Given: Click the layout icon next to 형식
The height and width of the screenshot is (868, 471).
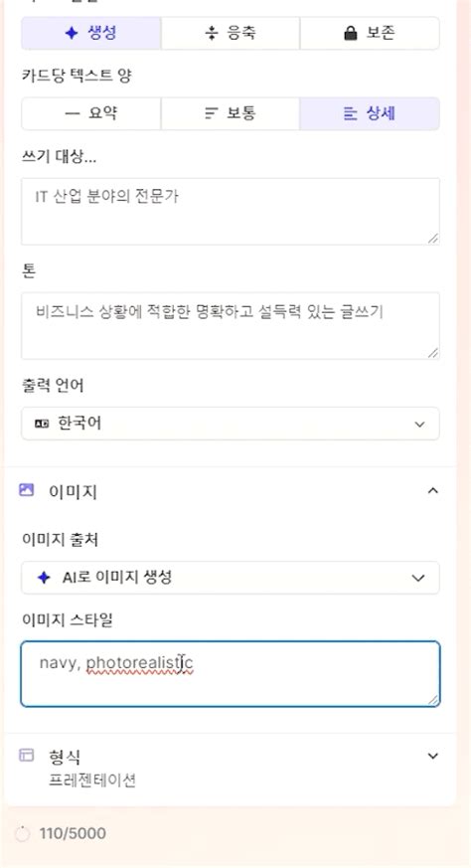Looking at the screenshot, I should pyautogui.click(x=26, y=755).
